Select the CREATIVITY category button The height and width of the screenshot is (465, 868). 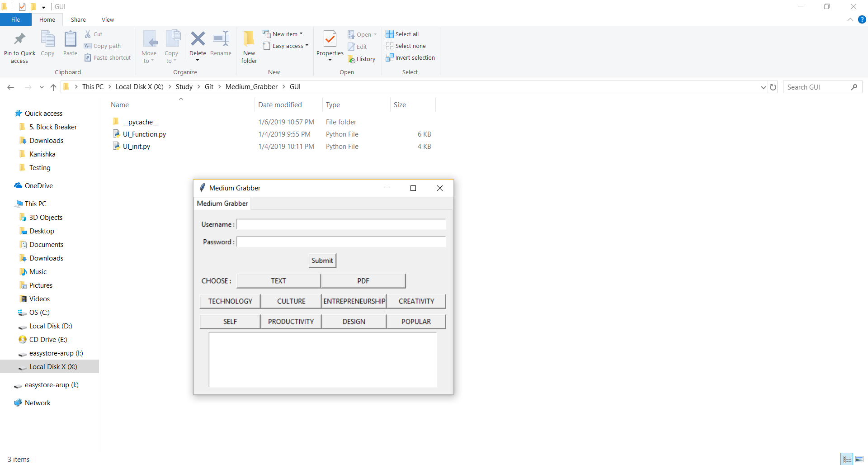(x=416, y=301)
